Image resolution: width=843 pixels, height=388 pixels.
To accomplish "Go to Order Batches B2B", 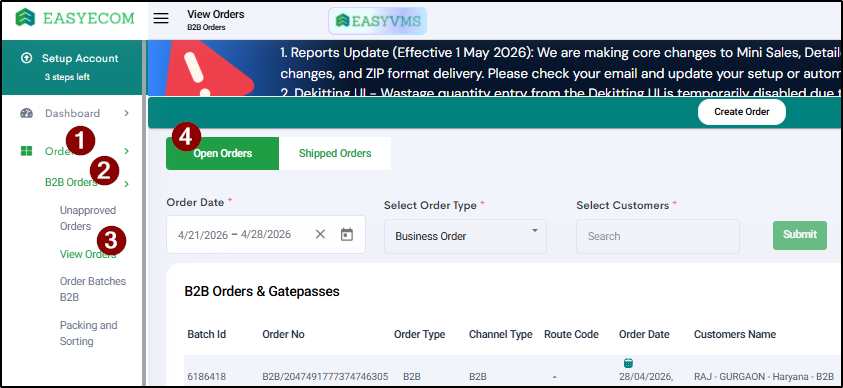I will pos(92,289).
